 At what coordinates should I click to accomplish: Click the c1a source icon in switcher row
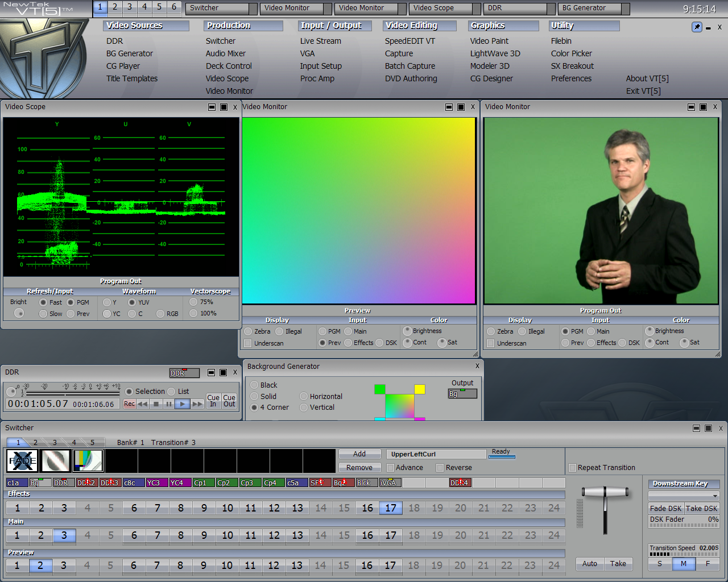pos(17,483)
